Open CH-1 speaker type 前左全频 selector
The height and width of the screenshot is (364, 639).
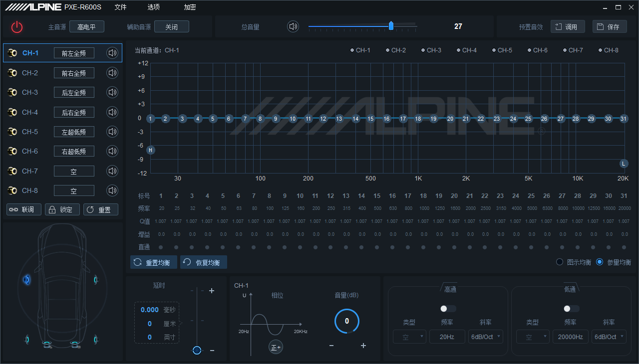tap(74, 53)
